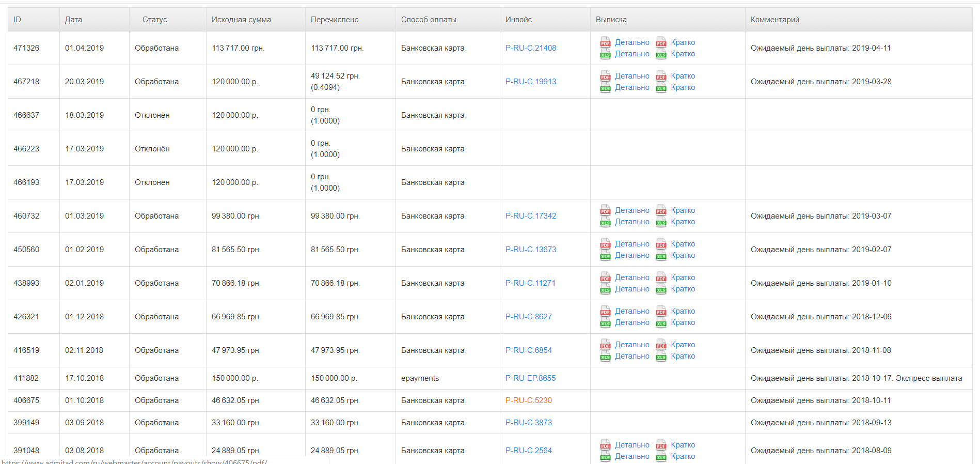Click the "Исходная сумма" column header

(241, 20)
